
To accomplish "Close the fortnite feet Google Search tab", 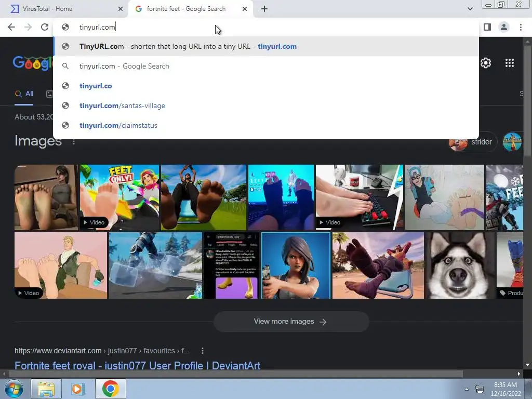I will point(245,9).
